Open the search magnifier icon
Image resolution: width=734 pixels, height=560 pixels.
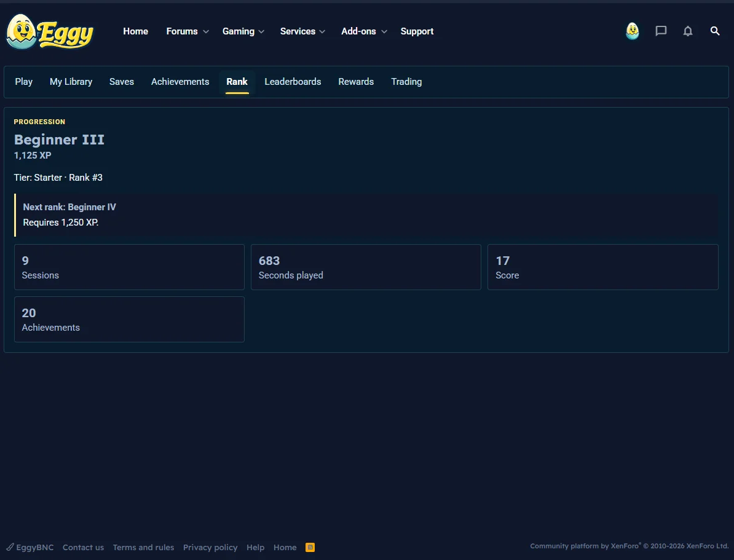click(715, 31)
